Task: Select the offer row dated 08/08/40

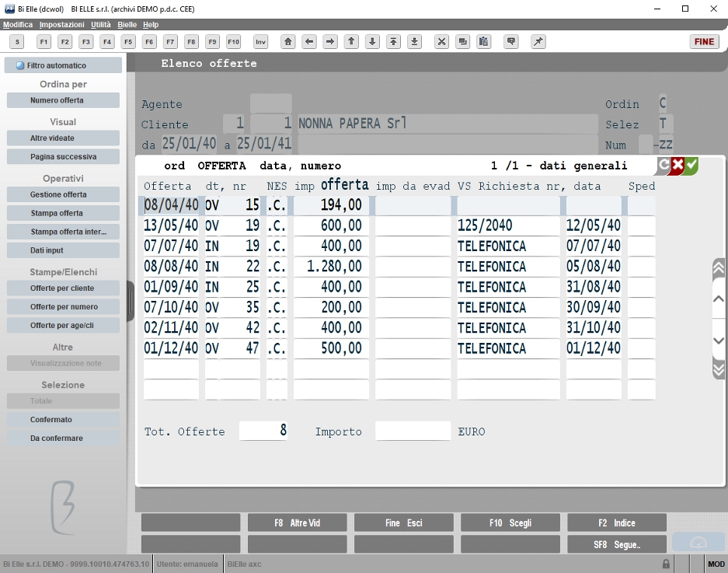Action: tap(399, 266)
